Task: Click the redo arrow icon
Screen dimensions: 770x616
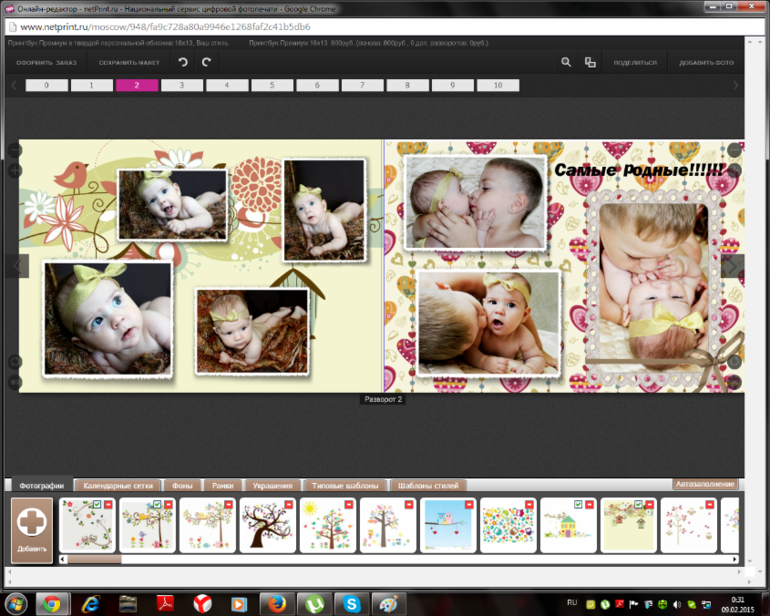Action: point(207,62)
